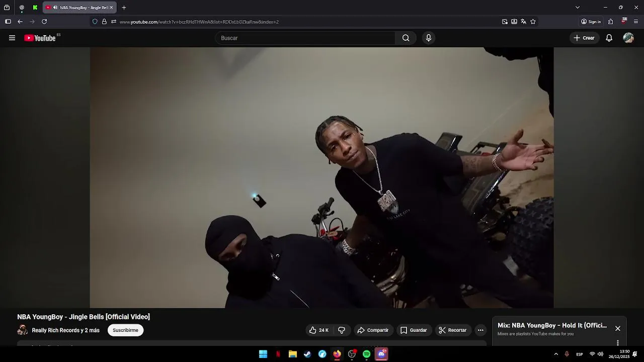Open the clock and date flyout
Image resolution: width=644 pixels, height=362 pixels.
coord(619,354)
